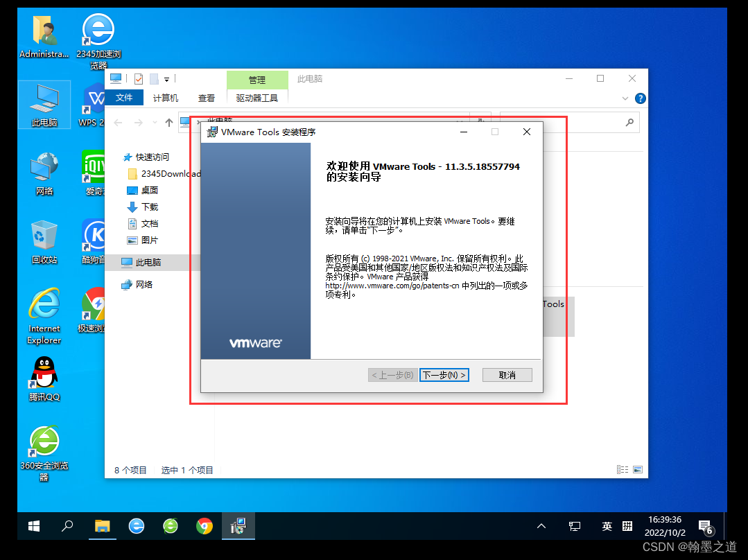Screen dimensions: 748x560
Task: Open quick access toolbar customize dropdown
Action: [x=166, y=79]
